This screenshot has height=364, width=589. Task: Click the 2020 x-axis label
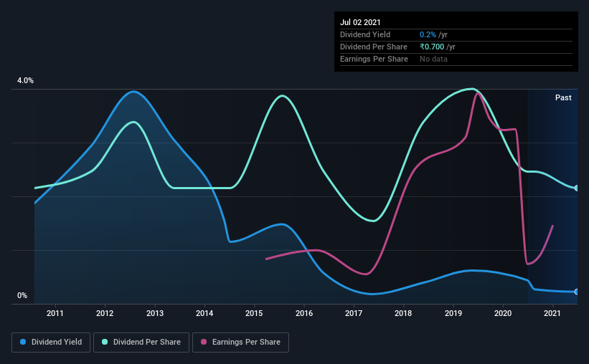[x=503, y=313]
